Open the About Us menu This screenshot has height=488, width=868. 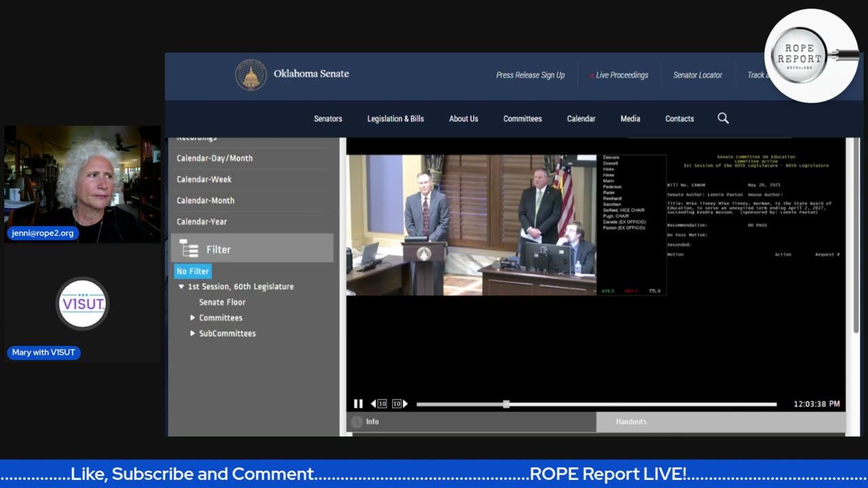(x=463, y=119)
